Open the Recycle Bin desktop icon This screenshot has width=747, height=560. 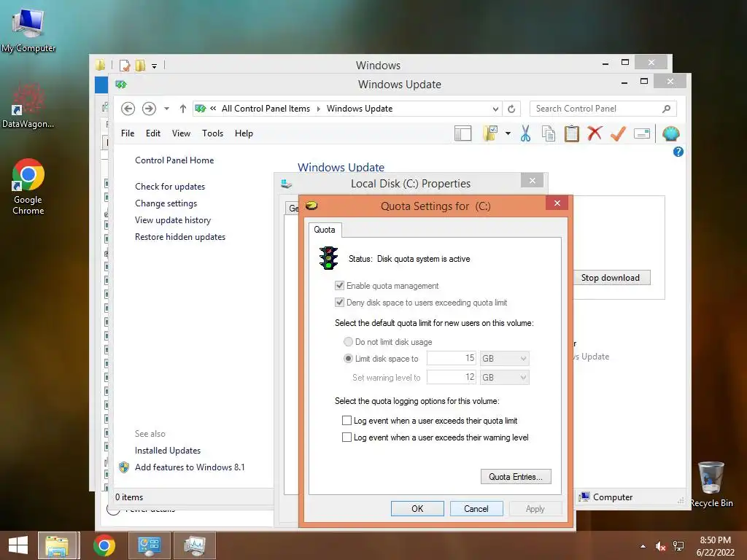(711, 485)
